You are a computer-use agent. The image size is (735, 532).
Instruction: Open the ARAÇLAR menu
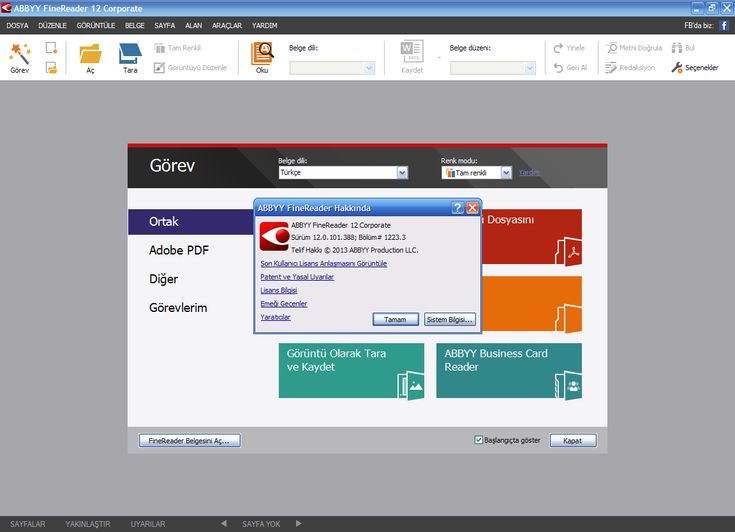(x=227, y=26)
